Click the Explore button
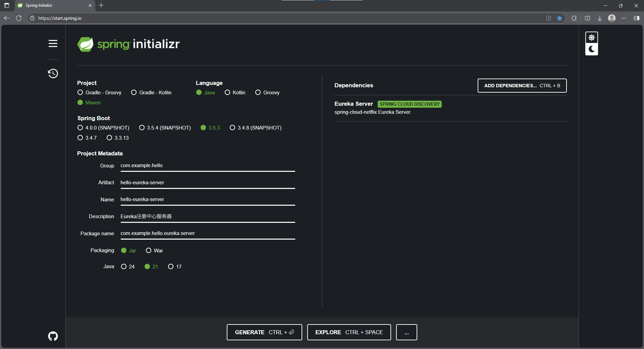 [x=349, y=332]
